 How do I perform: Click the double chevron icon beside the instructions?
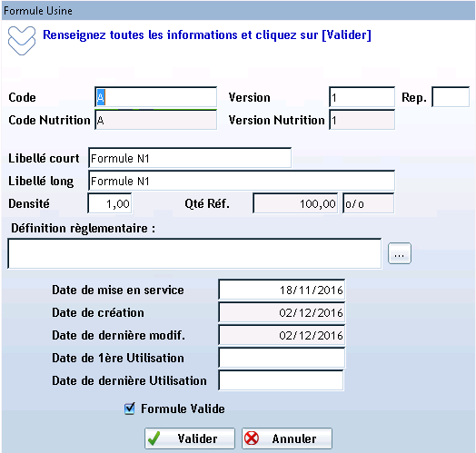22,40
